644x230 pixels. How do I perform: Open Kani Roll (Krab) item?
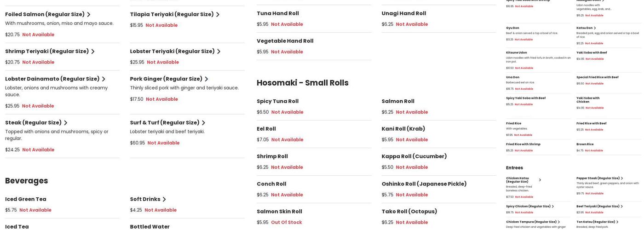click(403, 129)
